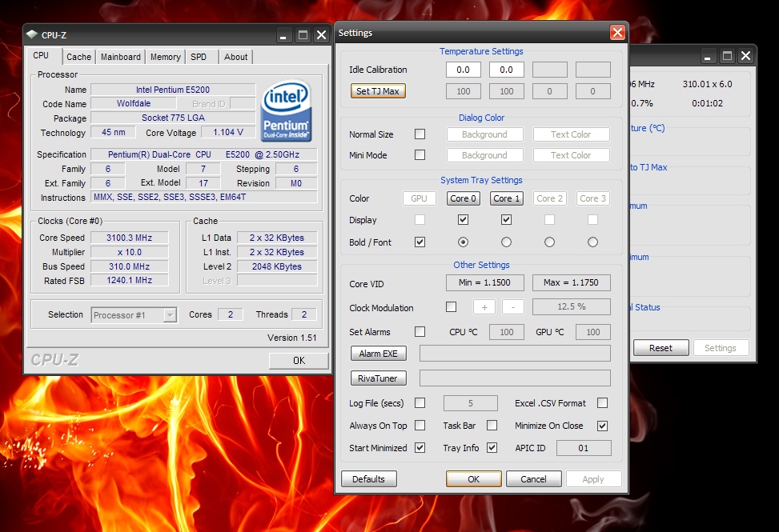
Task: Enable the Always On Top checkbox
Action: pos(420,426)
